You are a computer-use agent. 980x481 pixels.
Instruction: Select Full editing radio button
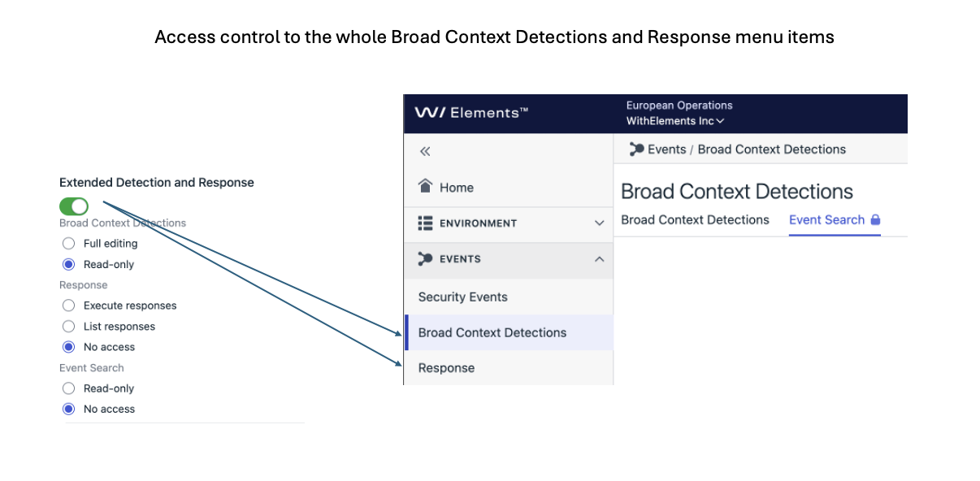click(68, 243)
